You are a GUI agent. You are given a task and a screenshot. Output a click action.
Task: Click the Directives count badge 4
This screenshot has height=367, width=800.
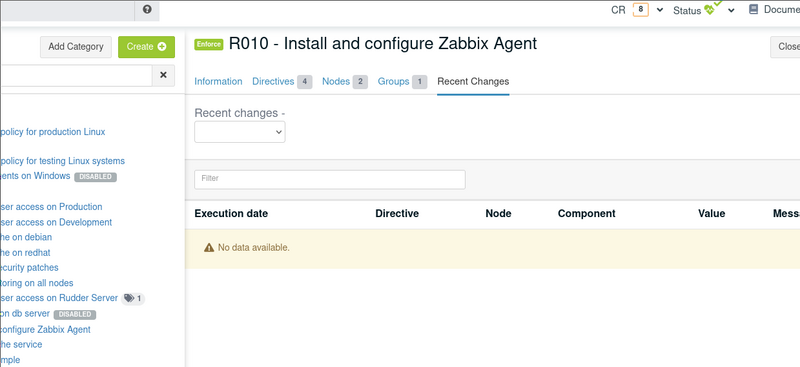click(x=305, y=82)
